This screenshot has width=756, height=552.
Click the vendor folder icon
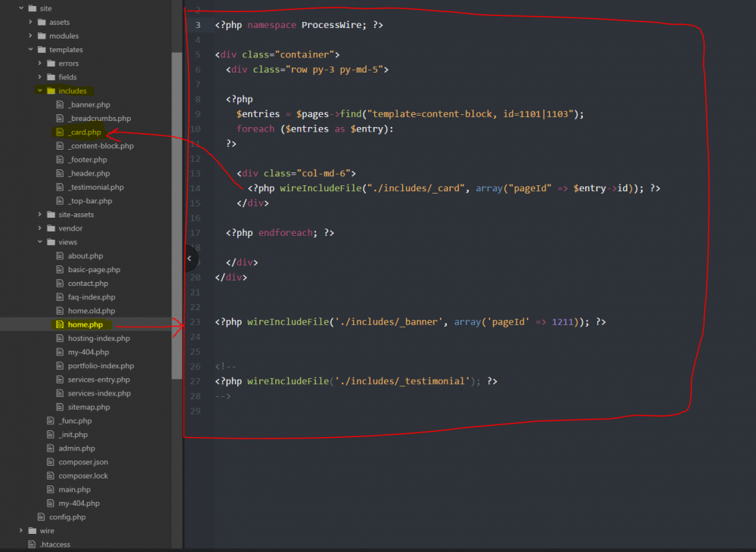(x=51, y=228)
